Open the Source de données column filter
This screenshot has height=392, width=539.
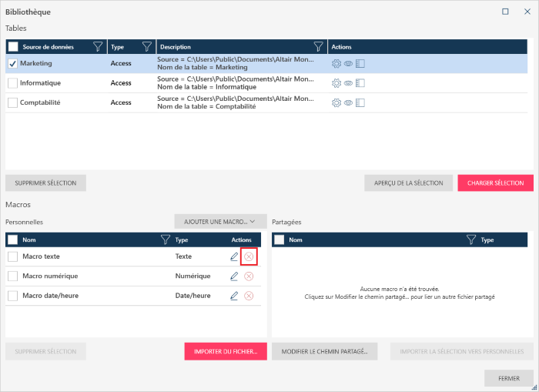click(x=98, y=47)
